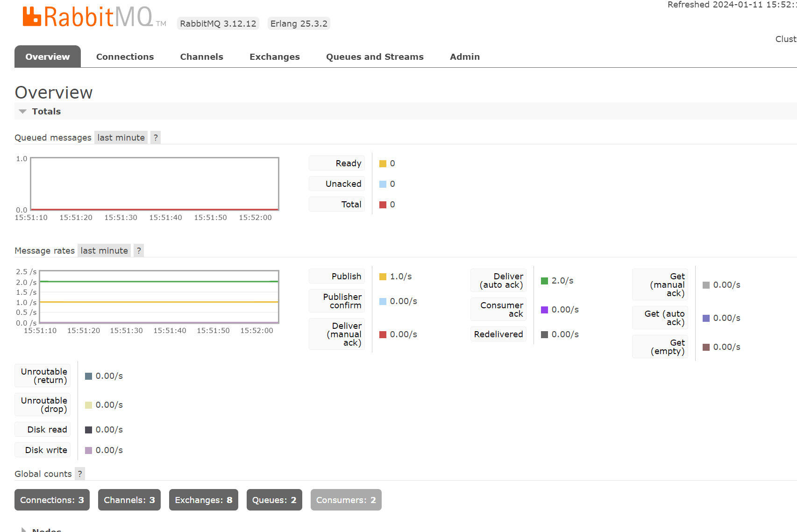Screen dimensions: 797x532
Task: Click the Ready legend label
Action: (337, 163)
